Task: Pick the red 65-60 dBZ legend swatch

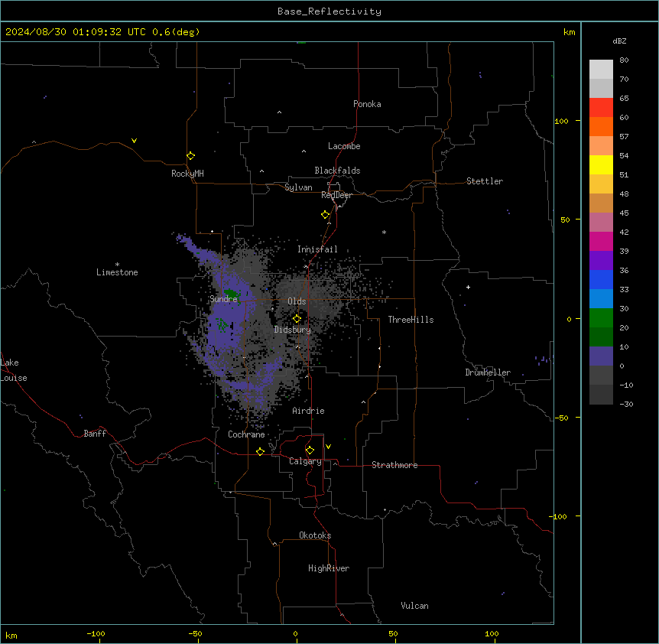Action: pyautogui.click(x=601, y=108)
